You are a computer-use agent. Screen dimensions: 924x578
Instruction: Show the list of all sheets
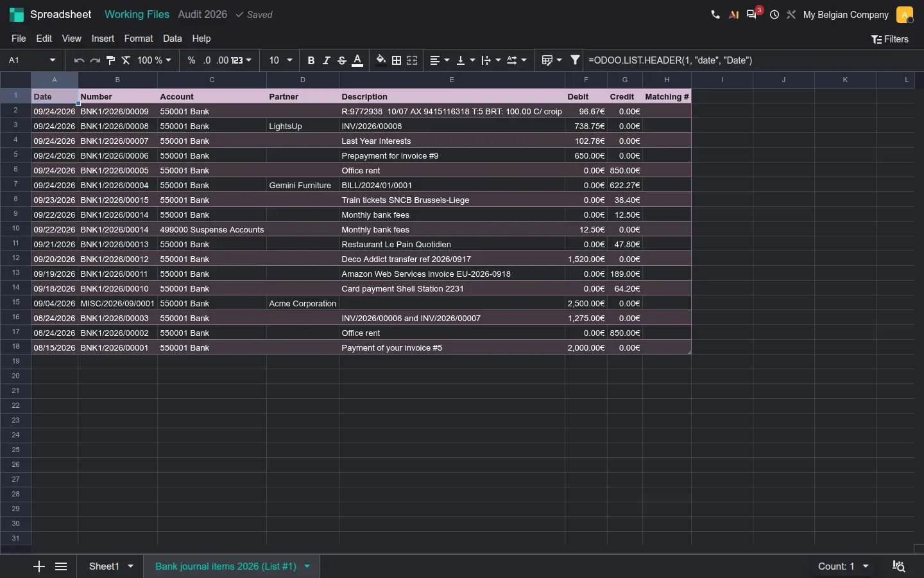(x=61, y=566)
